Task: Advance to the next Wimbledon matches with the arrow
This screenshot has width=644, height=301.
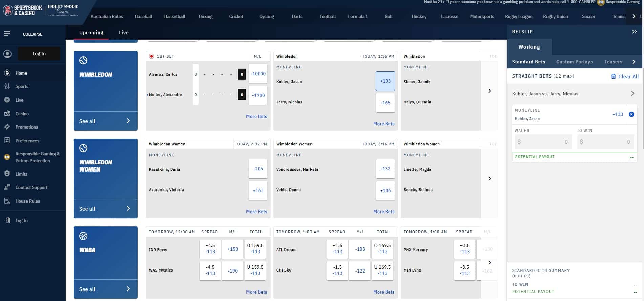Action: 490,91
